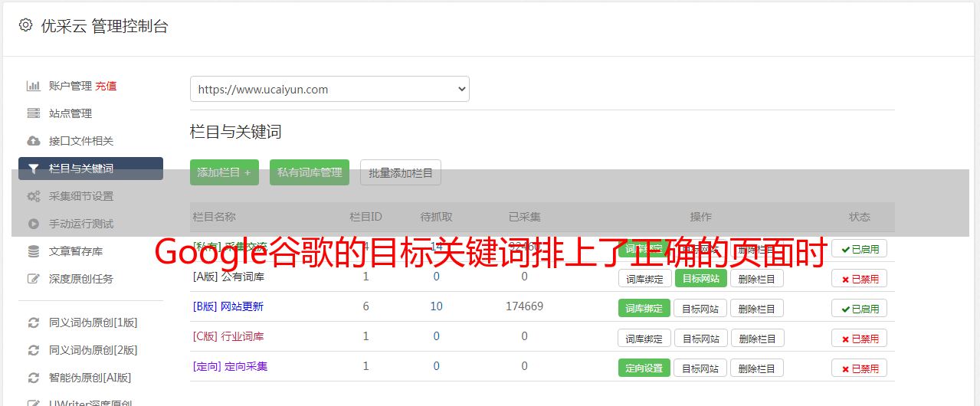
Task: Click the 优采云 管理控制台 title
Action: (x=104, y=26)
